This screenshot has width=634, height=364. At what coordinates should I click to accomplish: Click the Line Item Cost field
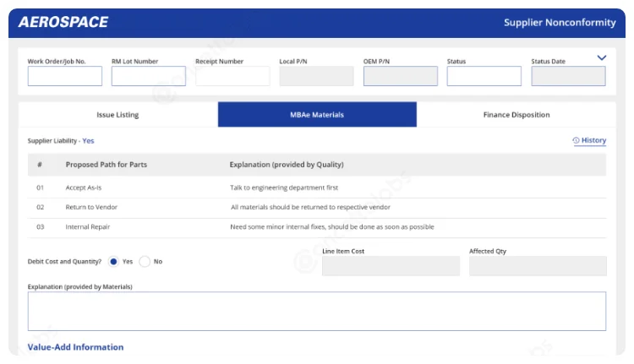coord(391,266)
